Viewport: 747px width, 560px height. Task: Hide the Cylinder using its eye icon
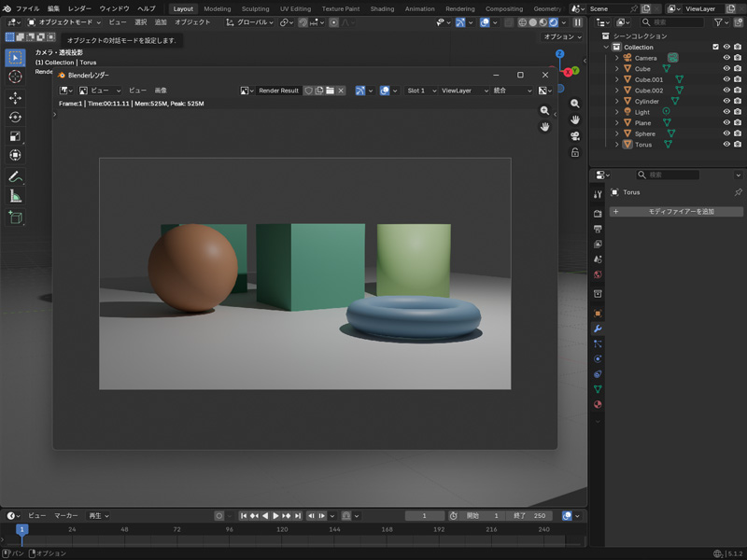coord(726,101)
